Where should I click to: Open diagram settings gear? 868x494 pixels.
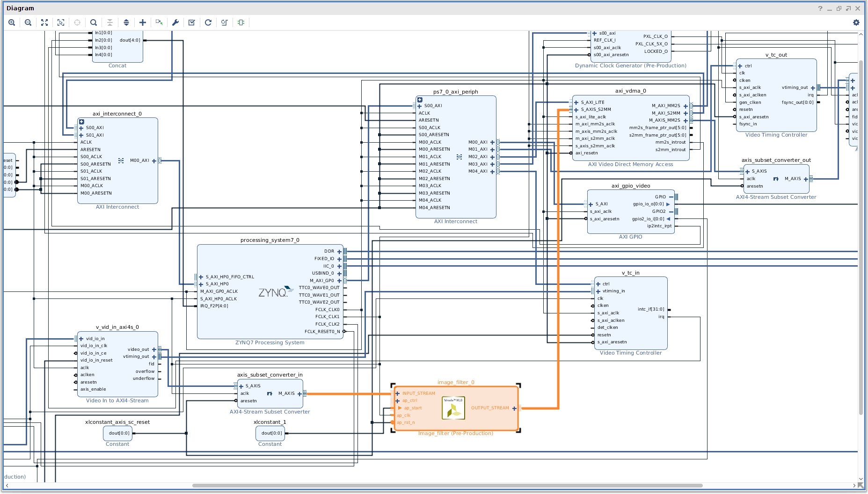click(856, 22)
